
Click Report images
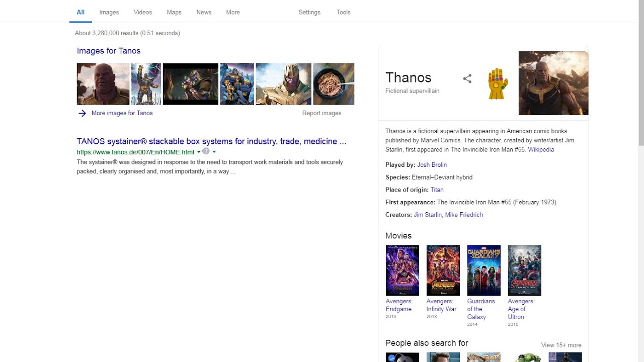(321, 113)
